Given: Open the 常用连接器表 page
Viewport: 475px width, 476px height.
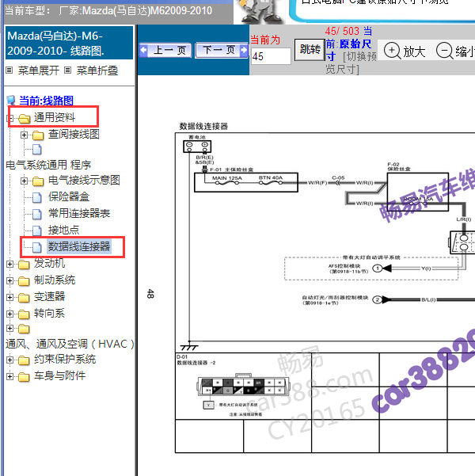Looking at the screenshot, I should click(79, 213).
